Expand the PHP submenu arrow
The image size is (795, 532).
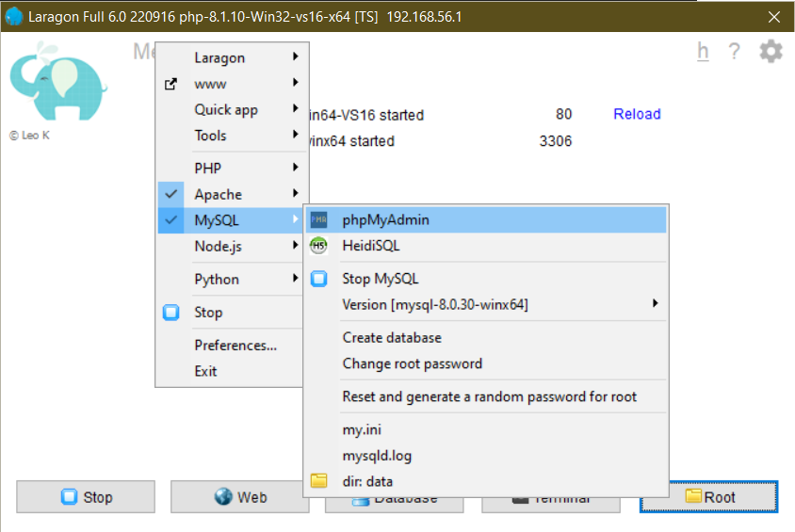click(x=295, y=167)
